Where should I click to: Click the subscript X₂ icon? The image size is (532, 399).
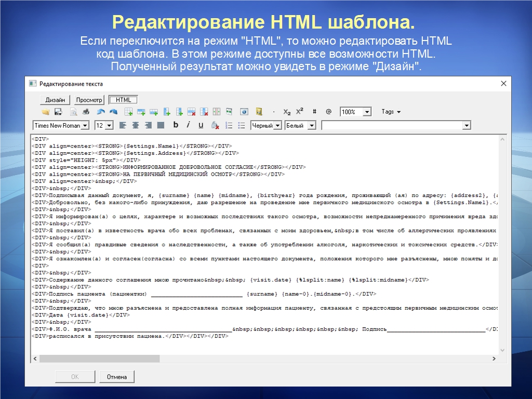click(287, 112)
